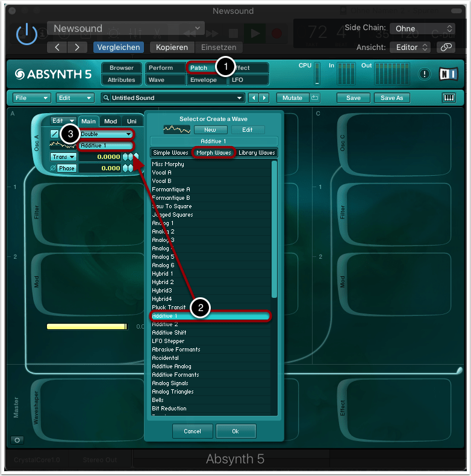Open the Trans dropdown
The width and height of the screenshot is (471, 476).
point(63,156)
